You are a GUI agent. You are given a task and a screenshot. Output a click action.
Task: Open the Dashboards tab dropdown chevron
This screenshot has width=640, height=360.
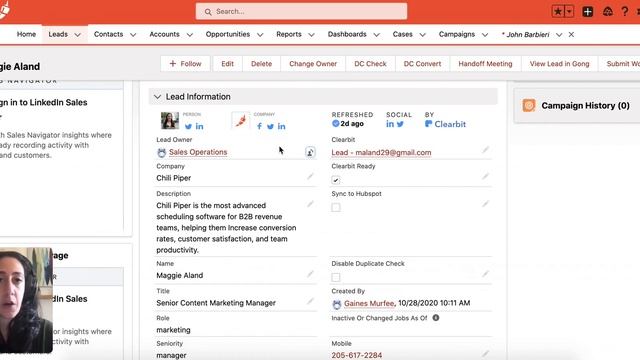coord(377,35)
